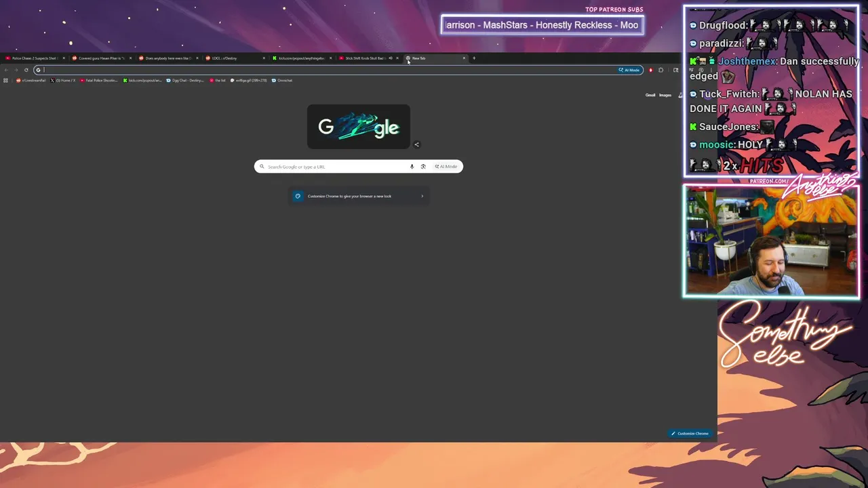Open the Omnichat bookmark
Viewport: 868px width, 488px height.
pos(282,81)
